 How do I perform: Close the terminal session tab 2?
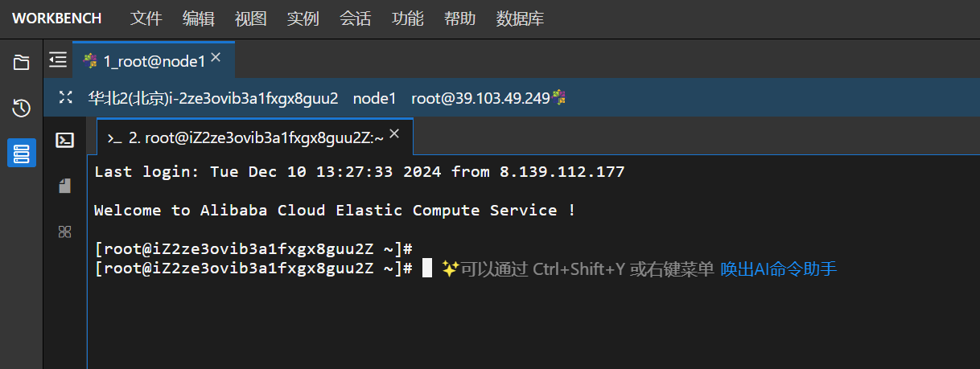[394, 134]
